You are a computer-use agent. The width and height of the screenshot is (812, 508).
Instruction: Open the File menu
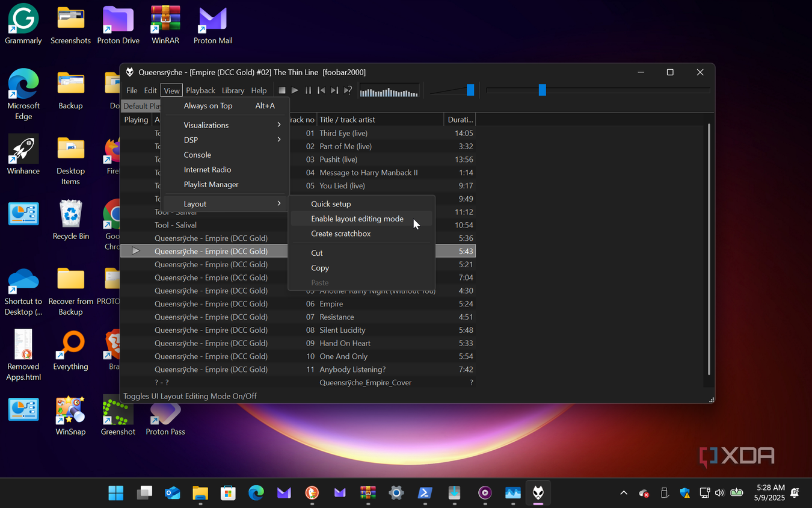point(132,91)
